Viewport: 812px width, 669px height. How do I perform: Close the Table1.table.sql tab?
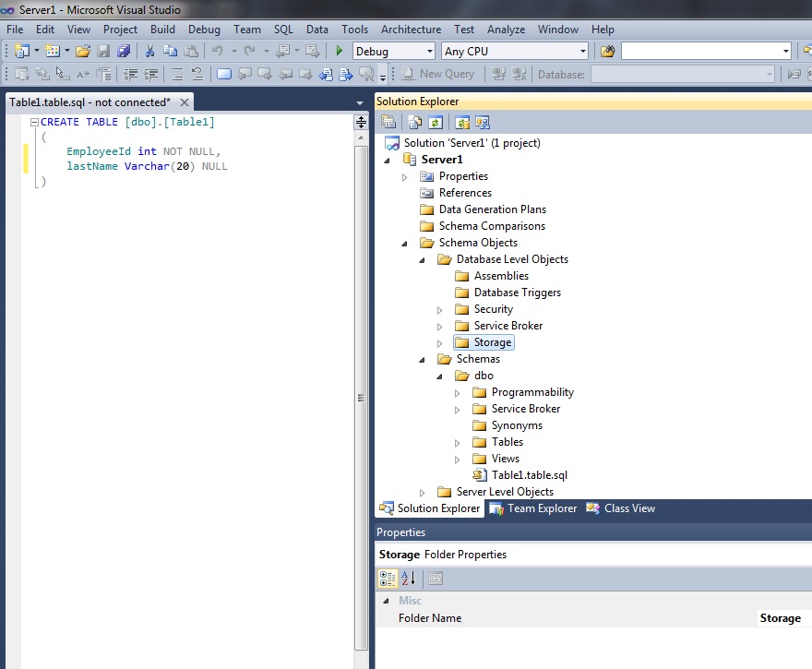[x=184, y=102]
